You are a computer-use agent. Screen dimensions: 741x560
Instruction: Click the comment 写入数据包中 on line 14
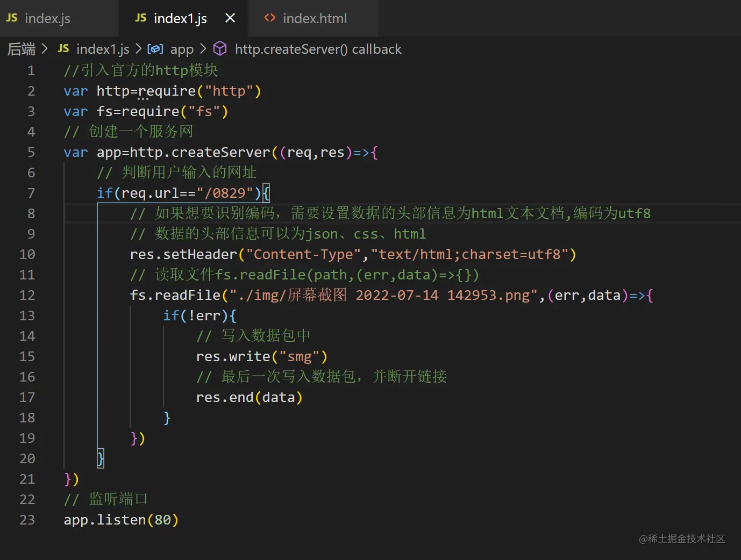254,336
